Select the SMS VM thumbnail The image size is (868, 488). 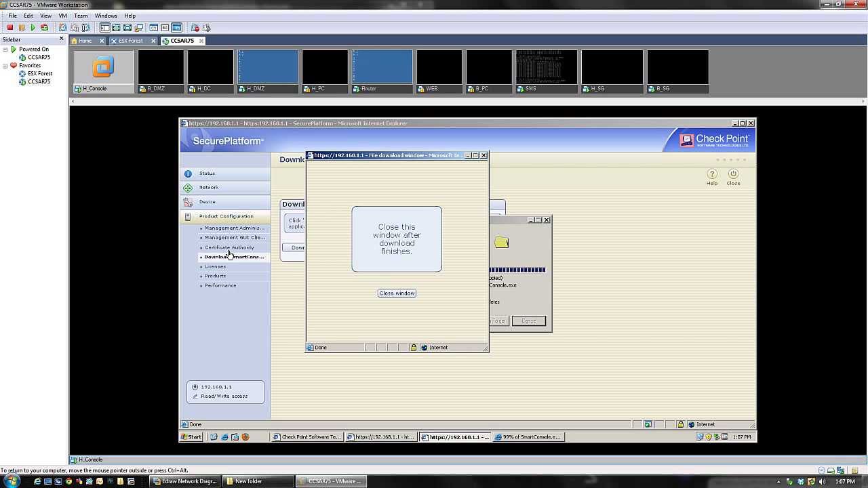point(547,71)
